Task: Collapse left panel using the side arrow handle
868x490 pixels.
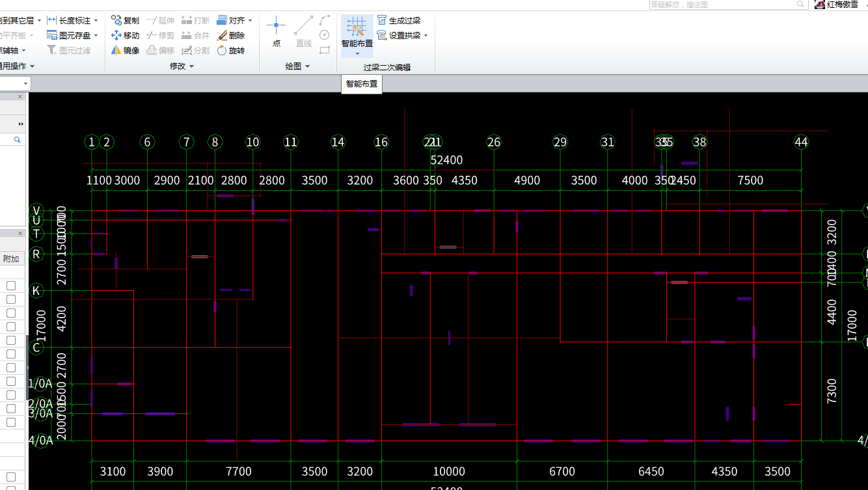Action: (28, 368)
